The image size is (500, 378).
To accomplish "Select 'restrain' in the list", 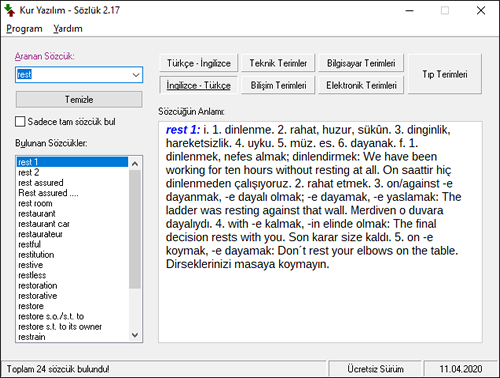I will 72,337.
